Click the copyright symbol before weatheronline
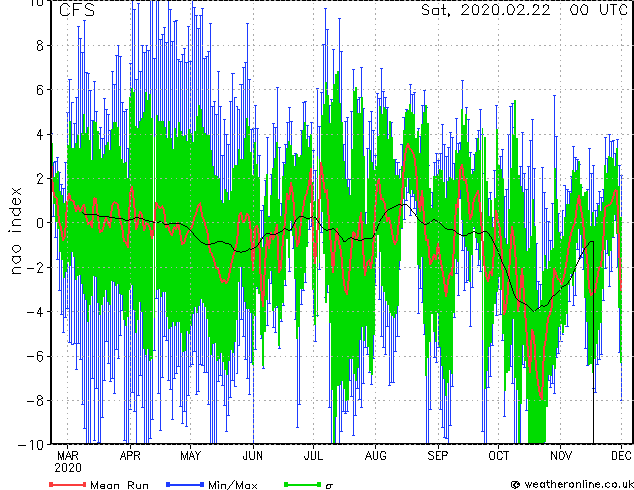Screen dimensions: 634x490 (x=515, y=485)
